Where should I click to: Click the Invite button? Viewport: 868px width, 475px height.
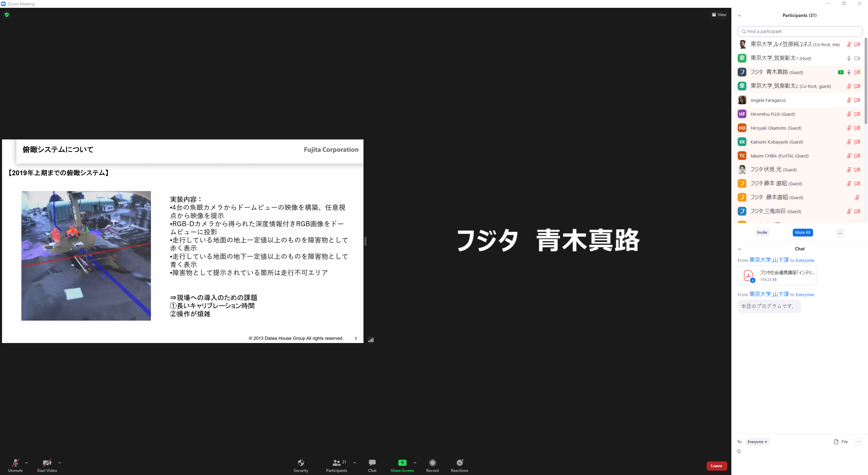click(762, 232)
